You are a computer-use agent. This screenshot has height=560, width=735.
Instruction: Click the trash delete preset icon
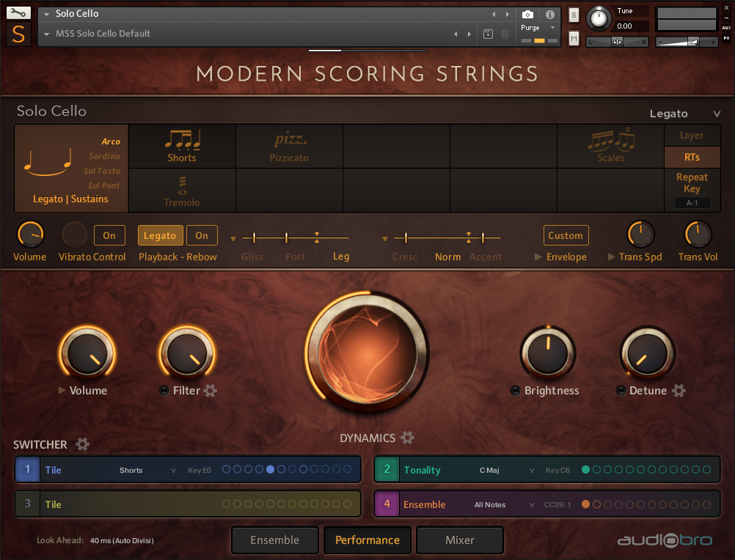point(505,34)
